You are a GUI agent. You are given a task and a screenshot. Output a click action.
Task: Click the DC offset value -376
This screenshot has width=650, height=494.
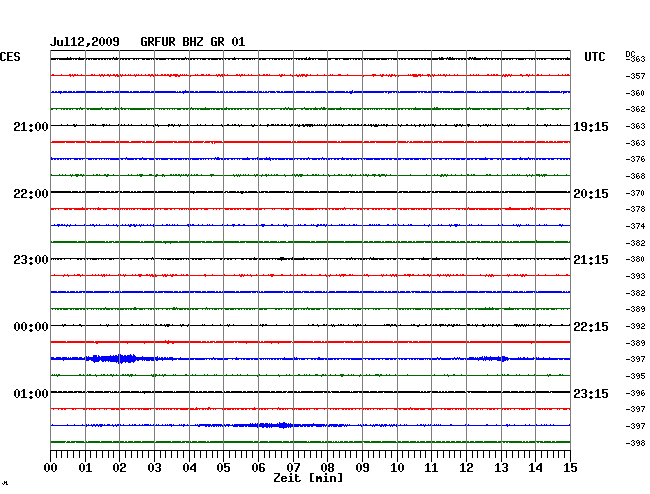point(635,159)
